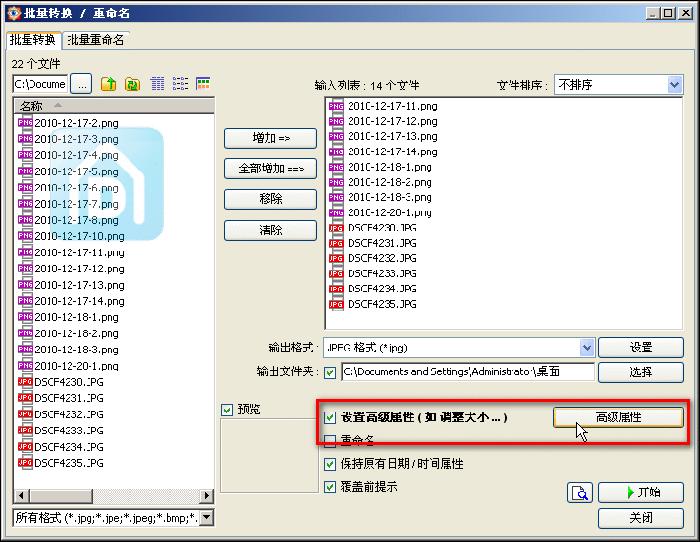This screenshot has width=700, height=542.
Task: Toggle the 输出文件夹 checkbox
Action: 330,372
